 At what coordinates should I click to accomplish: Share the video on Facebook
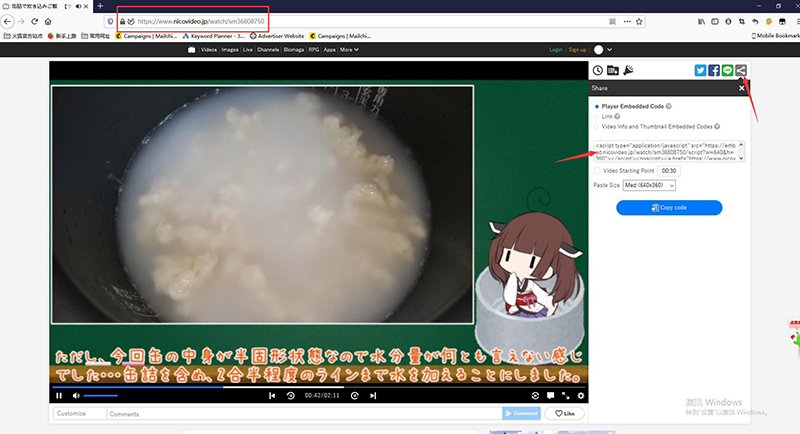click(714, 70)
